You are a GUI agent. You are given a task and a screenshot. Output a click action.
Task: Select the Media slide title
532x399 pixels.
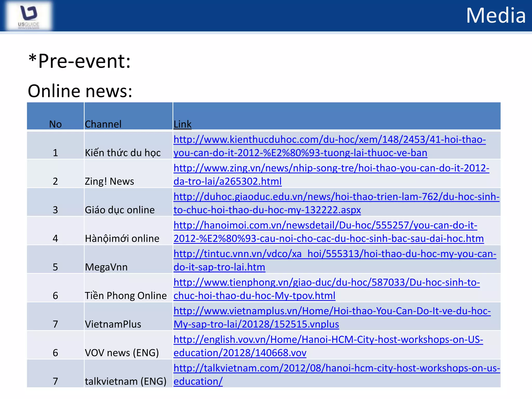(496, 16)
